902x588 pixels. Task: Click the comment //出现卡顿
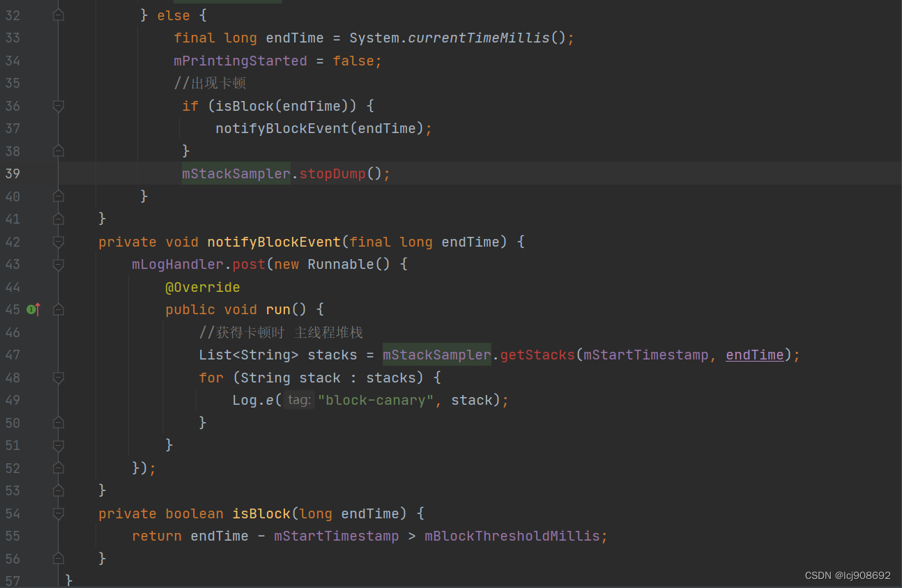(210, 84)
